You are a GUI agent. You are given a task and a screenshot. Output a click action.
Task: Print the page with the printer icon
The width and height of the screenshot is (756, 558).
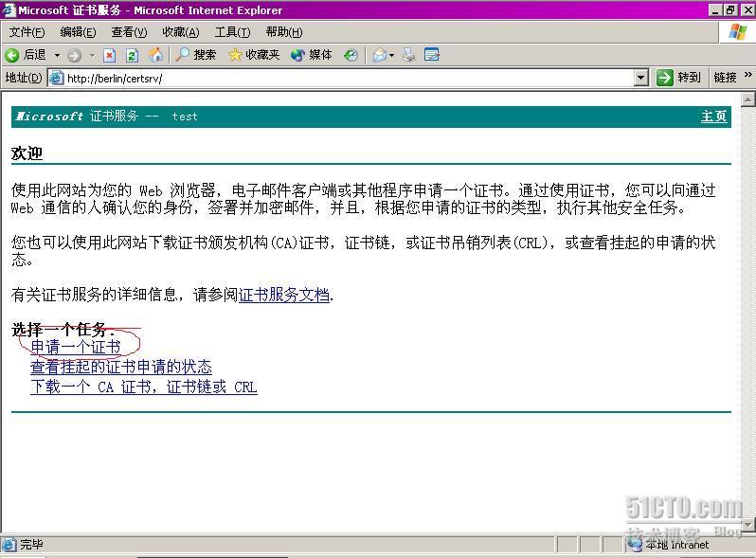[409, 55]
